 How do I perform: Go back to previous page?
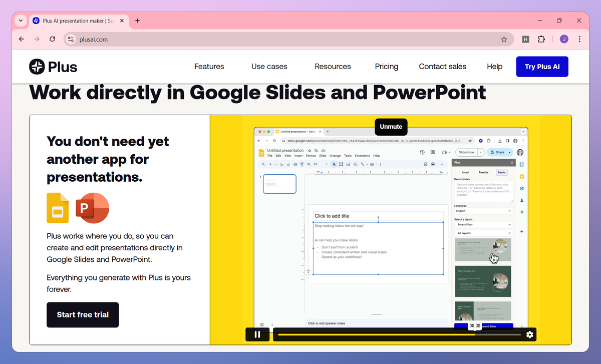click(21, 39)
